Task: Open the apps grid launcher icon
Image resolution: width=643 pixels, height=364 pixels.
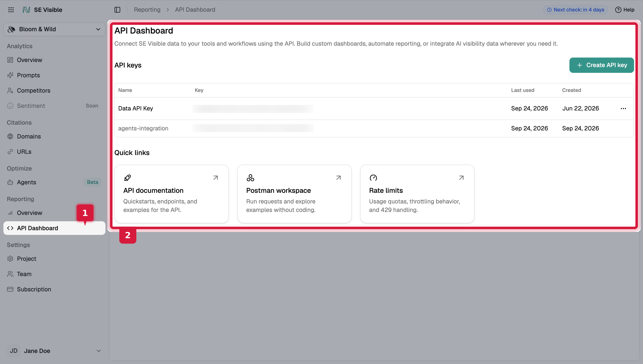Action: click(11, 10)
